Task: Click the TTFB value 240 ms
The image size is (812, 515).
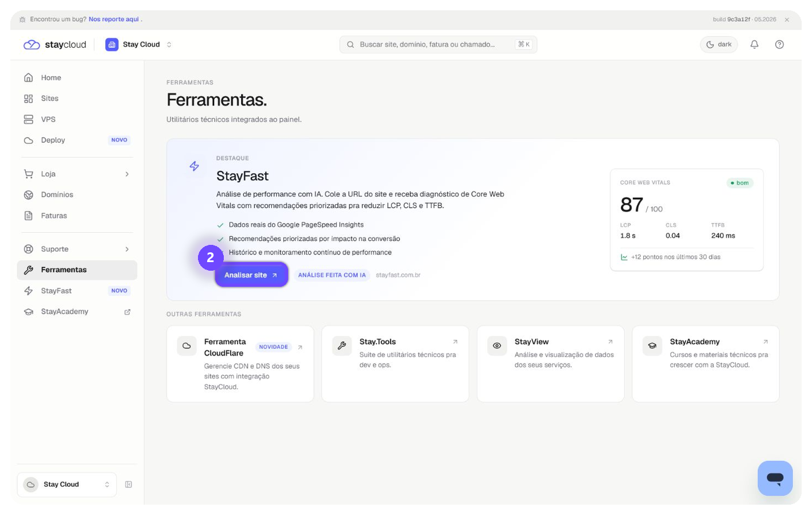Action: click(x=723, y=236)
